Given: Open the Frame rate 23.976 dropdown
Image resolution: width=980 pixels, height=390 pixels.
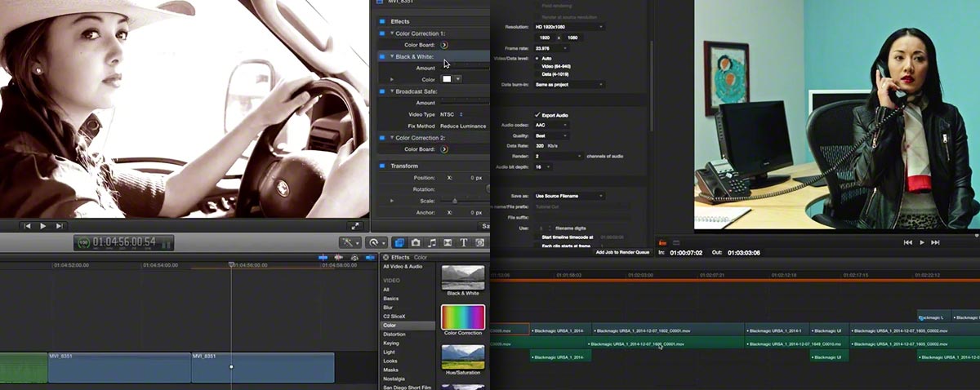Looking at the screenshot, I should pyautogui.click(x=552, y=49).
